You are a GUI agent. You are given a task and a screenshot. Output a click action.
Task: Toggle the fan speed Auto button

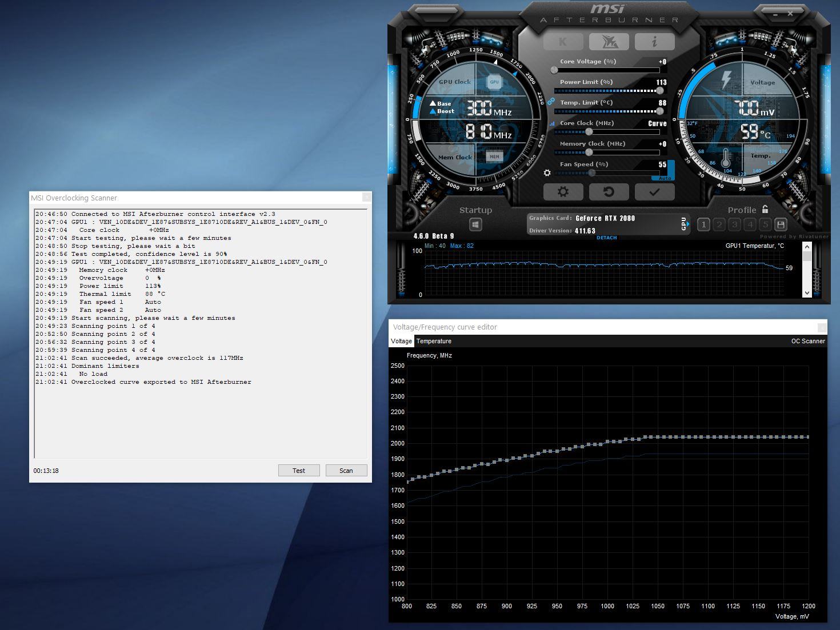(x=665, y=178)
